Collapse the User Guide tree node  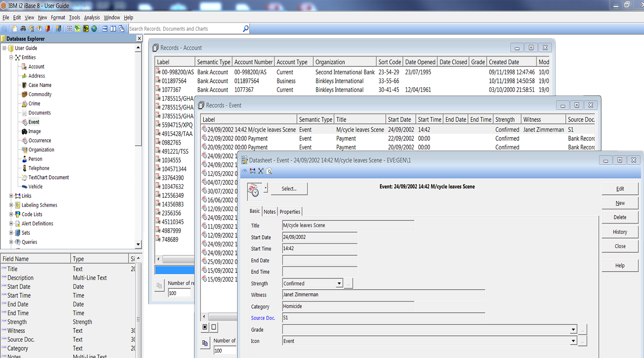[4, 48]
